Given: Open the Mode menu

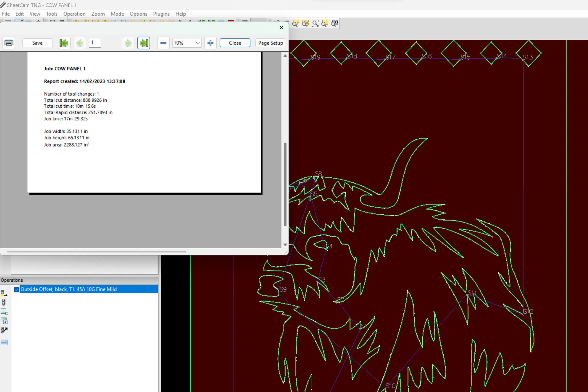Looking at the screenshot, I should [117, 14].
